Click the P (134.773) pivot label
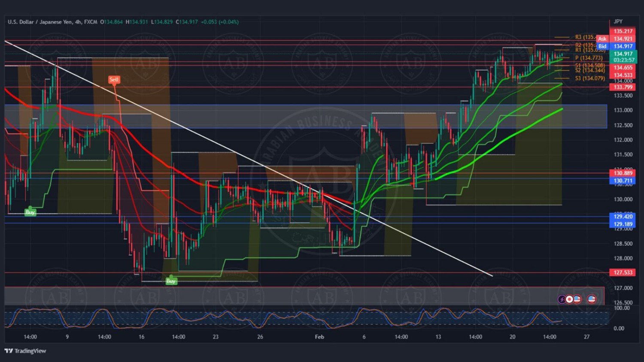Image resolution: width=644 pixels, height=362 pixels. 589,58
